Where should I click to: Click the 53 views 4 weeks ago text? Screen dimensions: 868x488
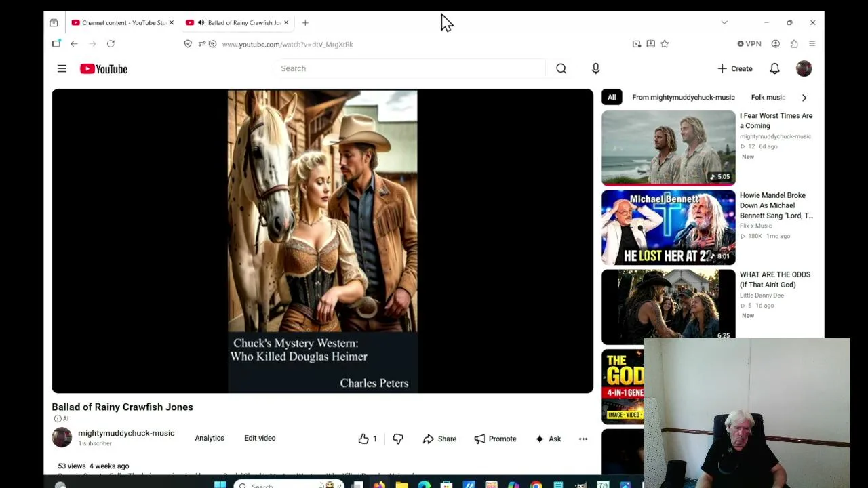(93, 466)
